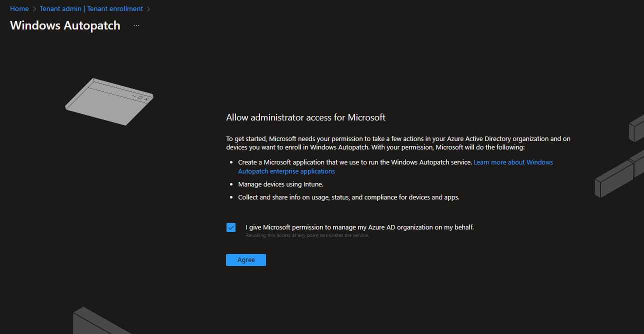
Task: Click the chevron after Home breadcrumb
Action: 34,9
